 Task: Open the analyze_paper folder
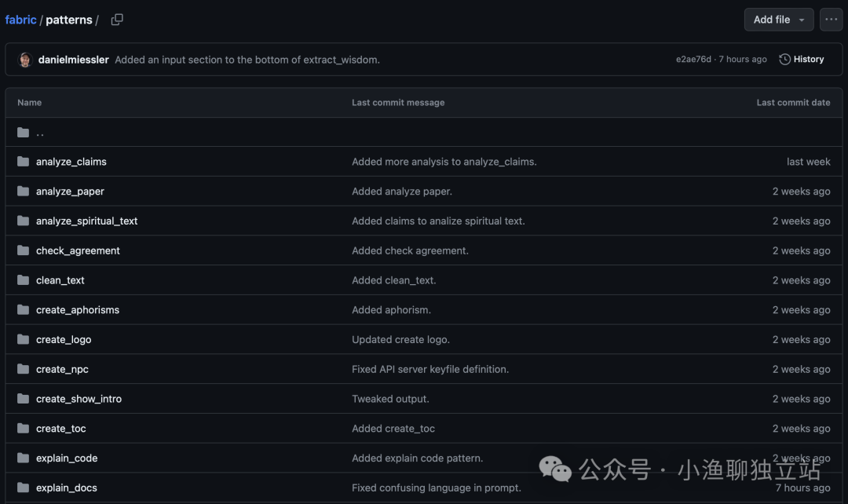pyautogui.click(x=71, y=192)
